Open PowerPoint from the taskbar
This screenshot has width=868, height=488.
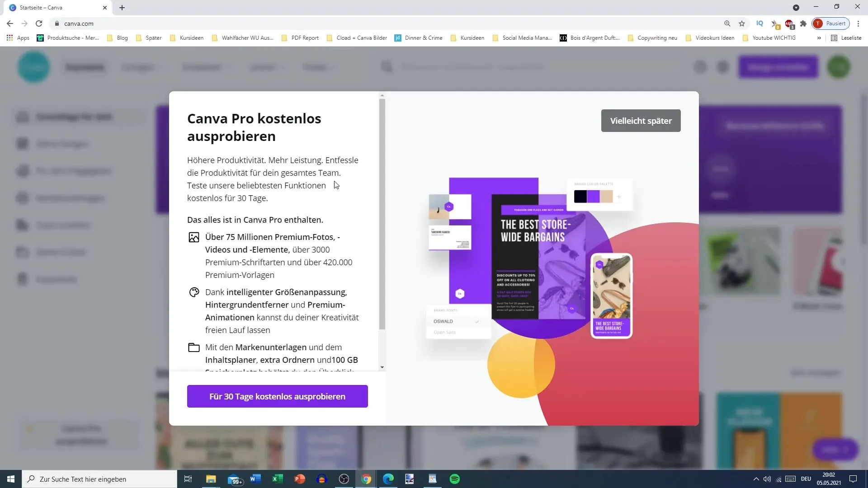point(300,479)
